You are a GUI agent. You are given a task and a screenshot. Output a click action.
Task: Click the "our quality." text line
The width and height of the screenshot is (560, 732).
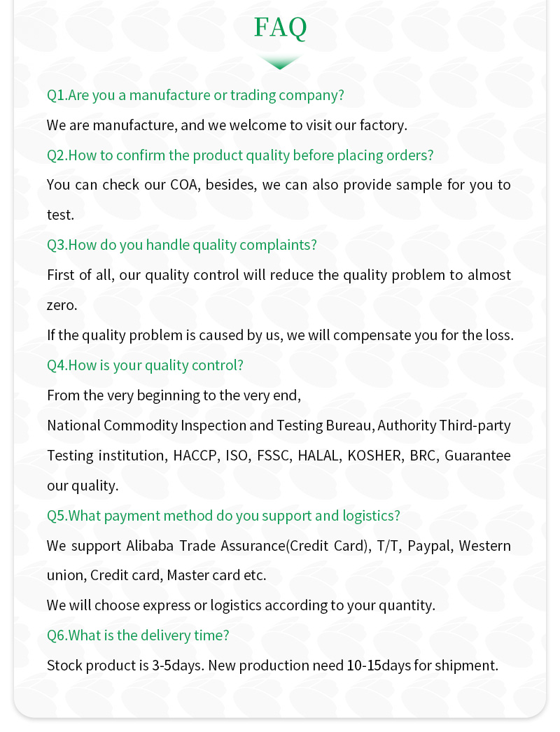tap(83, 486)
